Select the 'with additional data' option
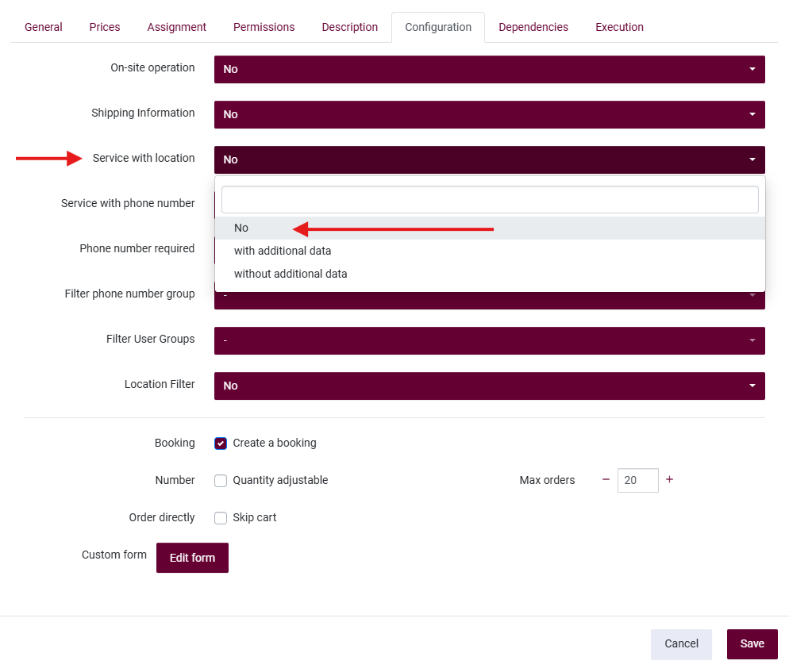The width and height of the screenshot is (789, 672). [x=283, y=251]
